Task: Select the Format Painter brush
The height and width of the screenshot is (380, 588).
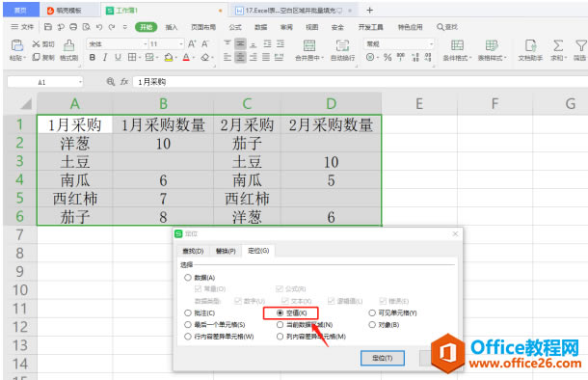Action: point(68,45)
